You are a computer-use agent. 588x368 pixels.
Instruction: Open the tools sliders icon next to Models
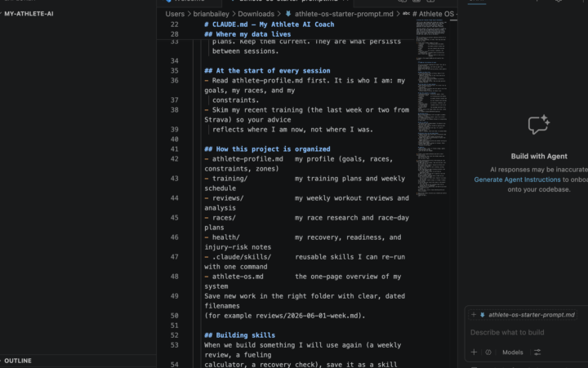(x=537, y=352)
